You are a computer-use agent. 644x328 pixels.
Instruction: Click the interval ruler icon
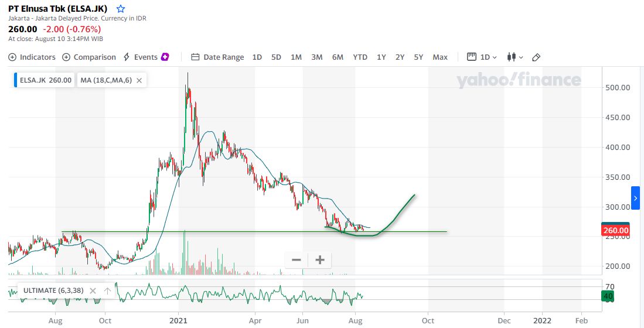click(472, 57)
